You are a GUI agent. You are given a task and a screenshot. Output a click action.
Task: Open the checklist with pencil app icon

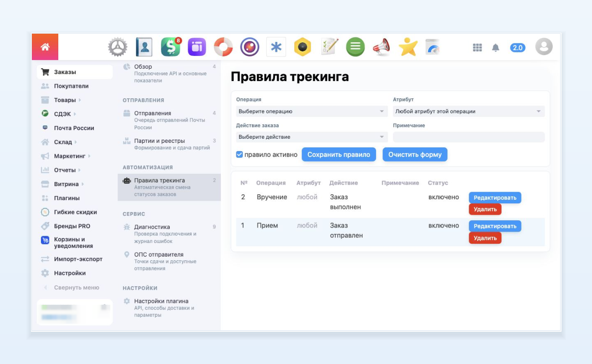[x=329, y=47]
